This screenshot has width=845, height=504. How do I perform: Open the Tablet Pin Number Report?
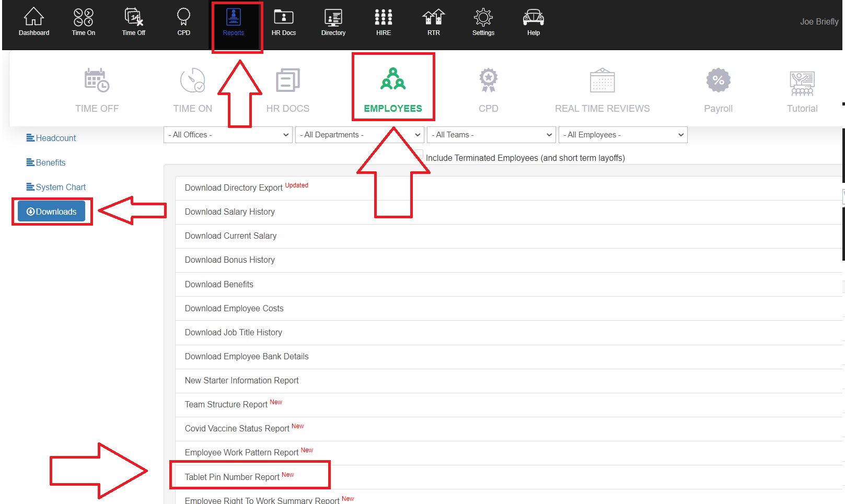tap(231, 477)
